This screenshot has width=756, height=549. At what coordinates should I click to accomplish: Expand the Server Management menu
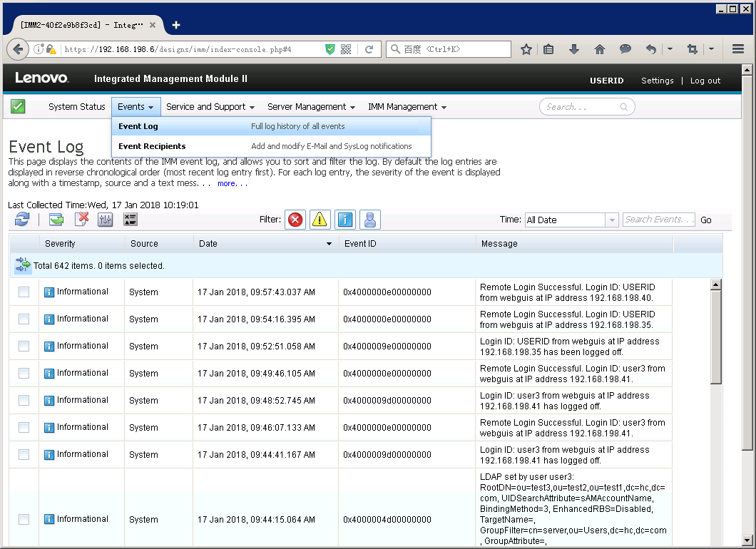click(311, 107)
